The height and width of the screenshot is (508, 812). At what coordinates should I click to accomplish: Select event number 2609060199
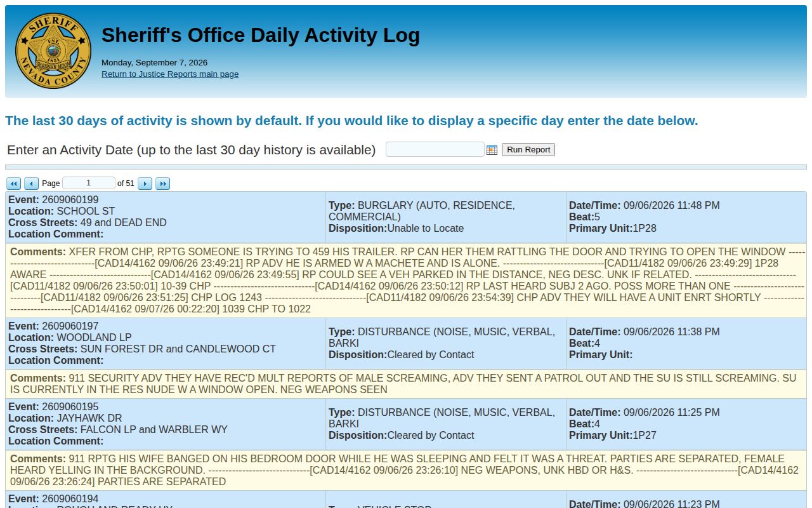coord(70,200)
